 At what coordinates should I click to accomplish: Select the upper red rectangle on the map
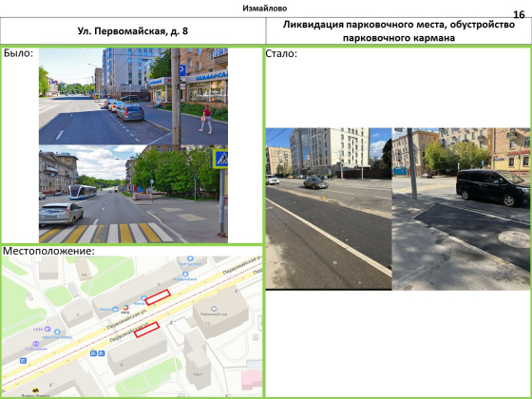158,297
